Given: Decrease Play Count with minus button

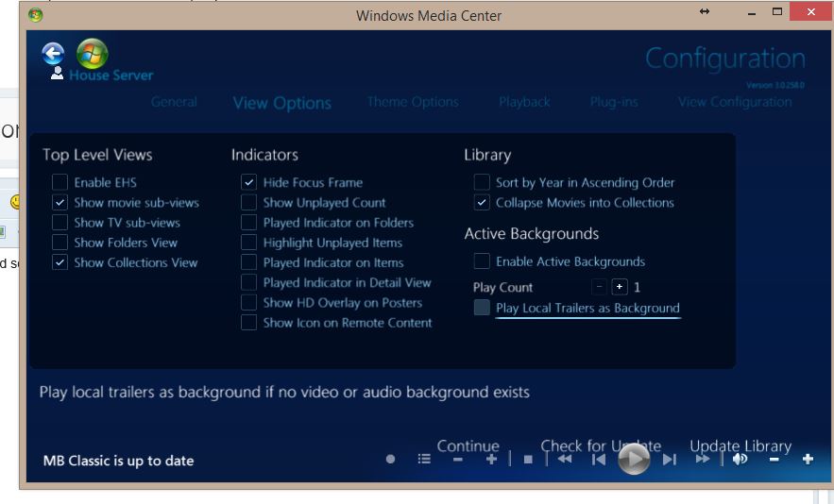Looking at the screenshot, I should pyautogui.click(x=599, y=287).
